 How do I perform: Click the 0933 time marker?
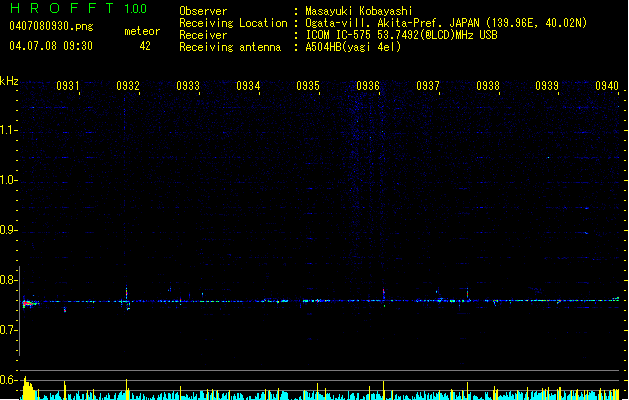188,86
